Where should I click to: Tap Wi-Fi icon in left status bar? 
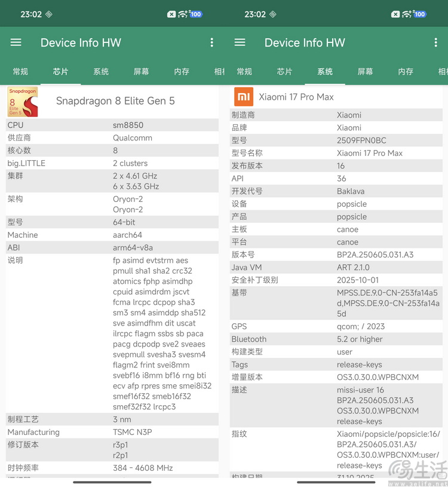[183, 14]
